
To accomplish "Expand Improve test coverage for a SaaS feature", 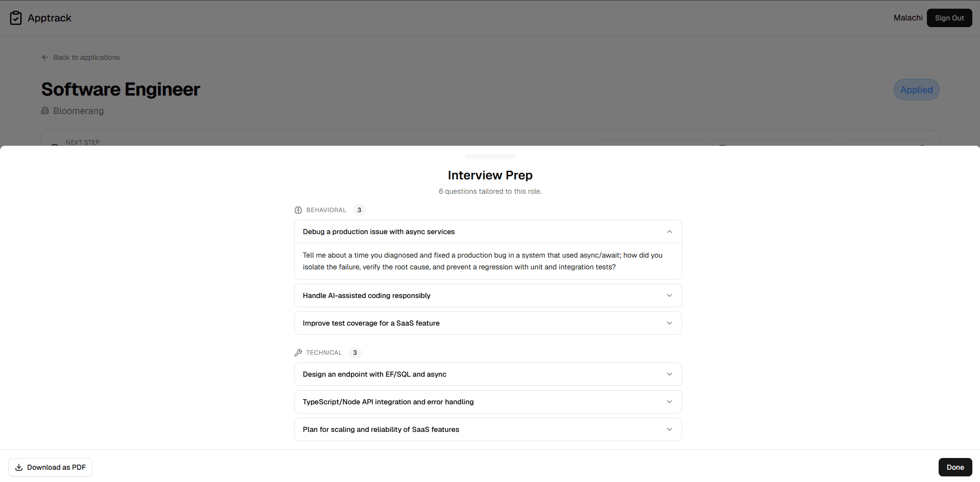I will [x=488, y=323].
